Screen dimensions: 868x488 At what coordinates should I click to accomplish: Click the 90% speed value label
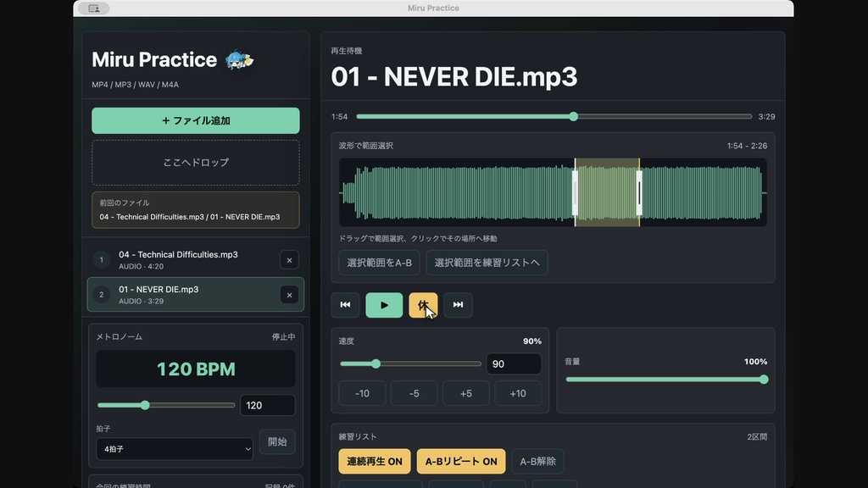(532, 341)
